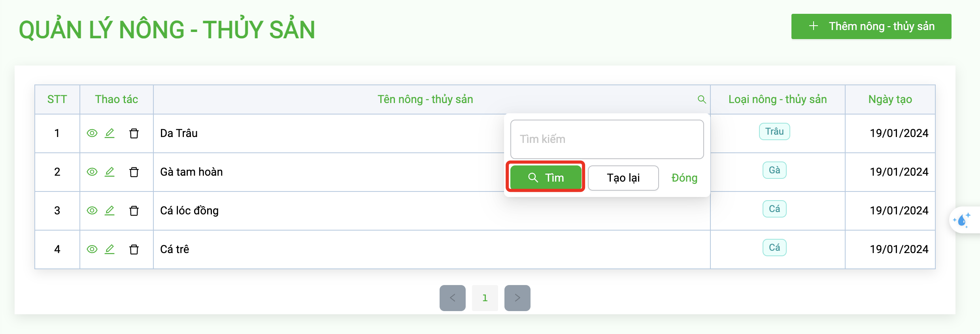Edit the Cá trê entry
The image size is (980, 334).
(110, 249)
